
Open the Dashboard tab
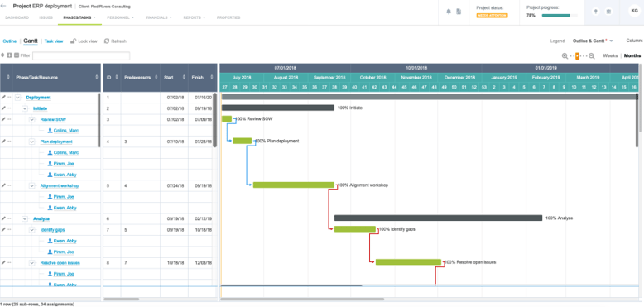click(17, 17)
